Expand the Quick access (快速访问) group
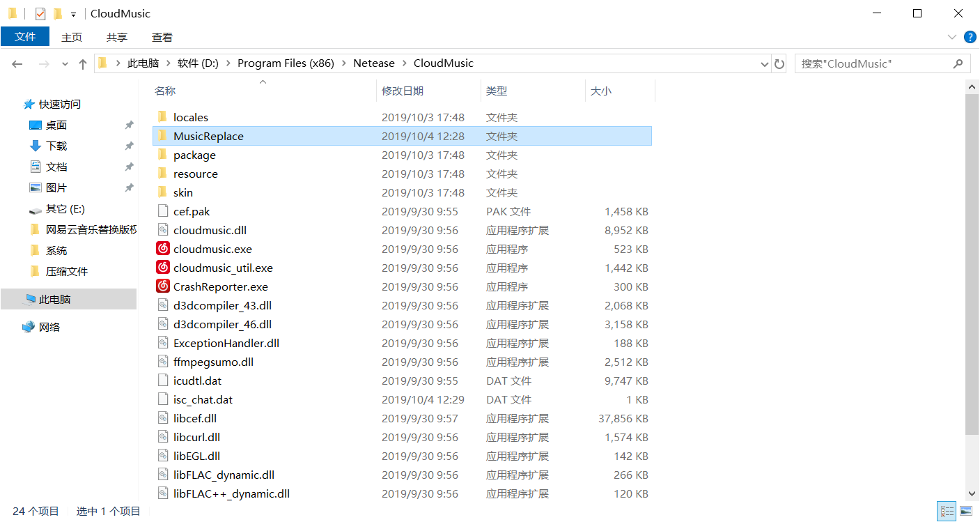Image resolution: width=980 pixels, height=522 pixels. (x=60, y=104)
